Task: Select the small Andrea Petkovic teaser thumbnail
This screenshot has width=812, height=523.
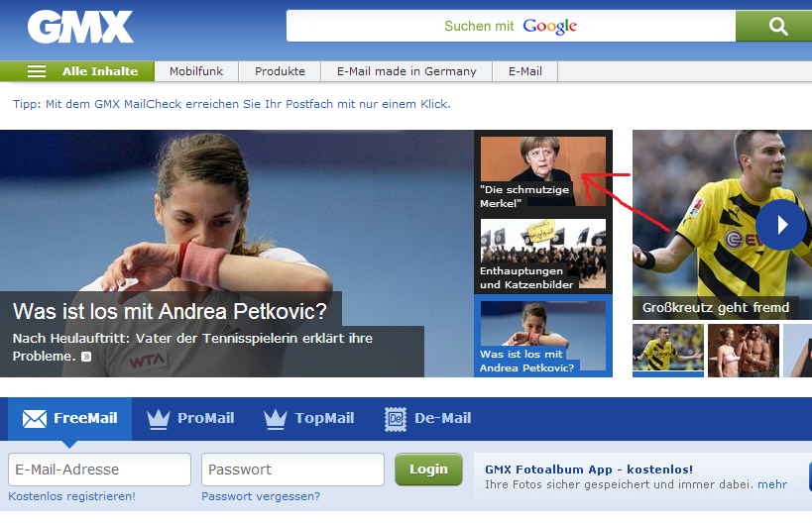Action: pyautogui.click(x=542, y=336)
